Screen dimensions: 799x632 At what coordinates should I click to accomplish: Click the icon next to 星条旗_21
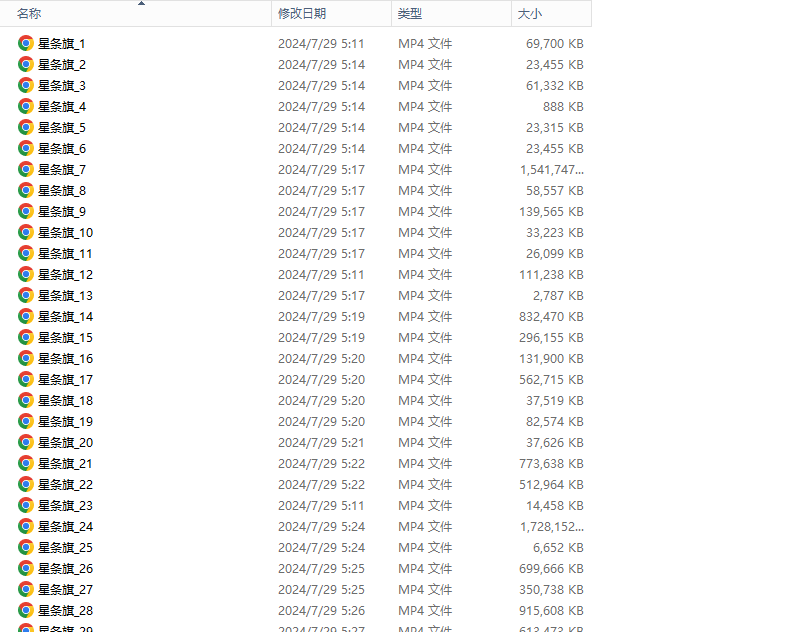pyautogui.click(x=26, y=464)
